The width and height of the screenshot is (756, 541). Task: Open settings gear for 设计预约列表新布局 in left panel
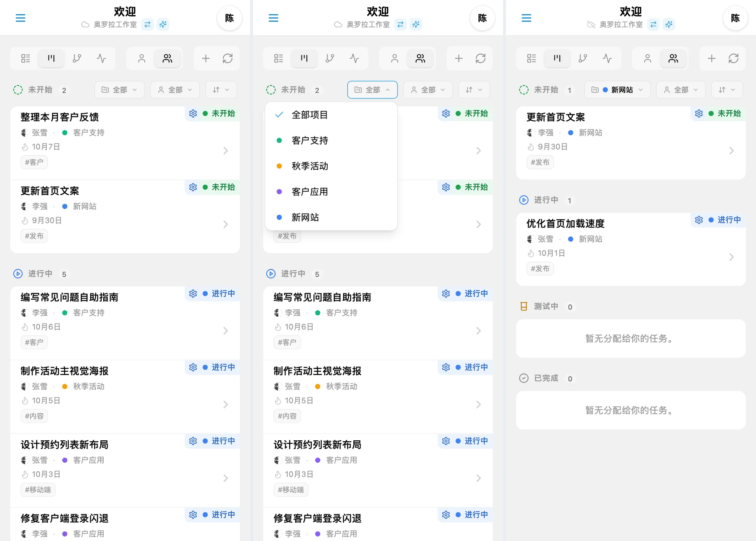(x=193, y=441)
